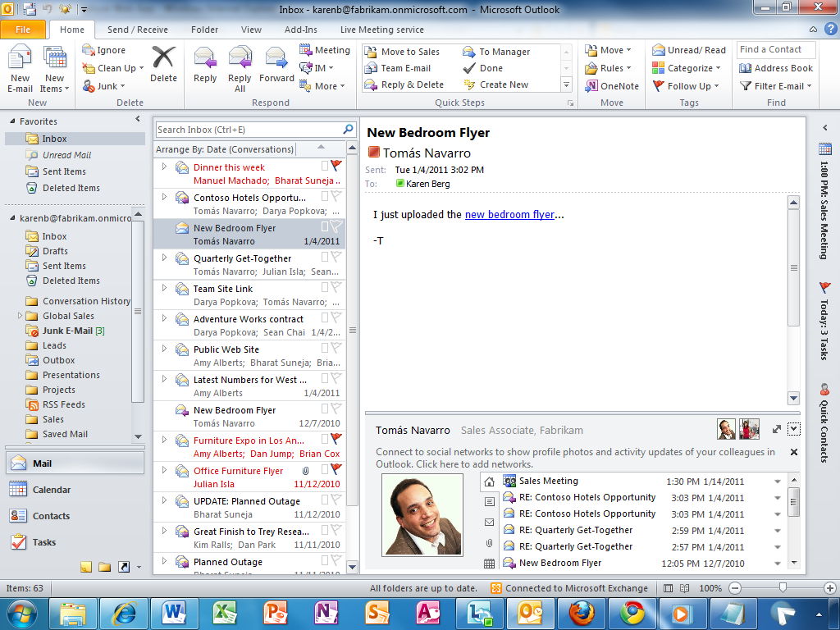Open the Add-Ins tab
This screenshot has height=630, width=840.
pos(300,30)
